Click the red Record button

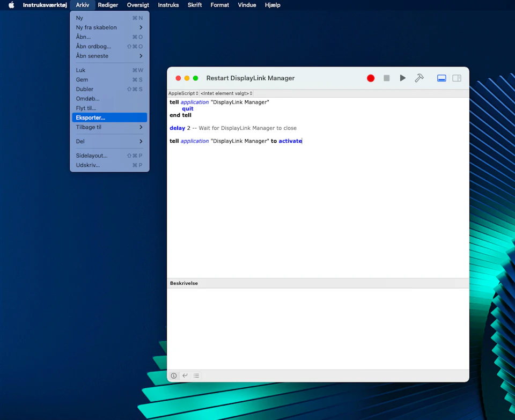370,78
